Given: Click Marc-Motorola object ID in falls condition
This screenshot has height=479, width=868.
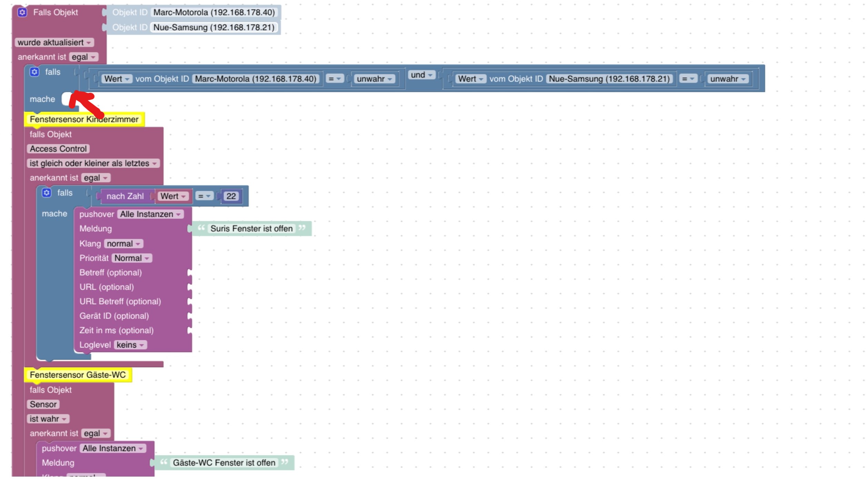Looking at the screenshot, I should (256, 79).
